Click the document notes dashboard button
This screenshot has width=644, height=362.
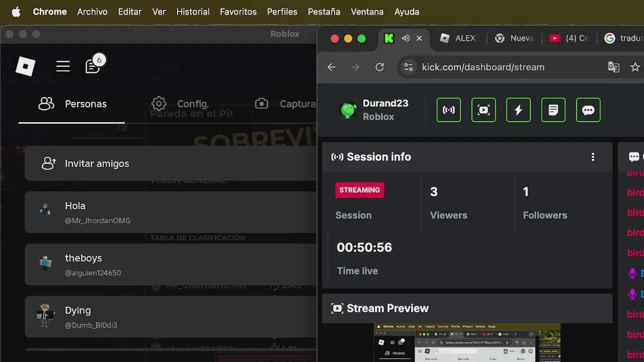pyautogui.click(x=553, y=110)
